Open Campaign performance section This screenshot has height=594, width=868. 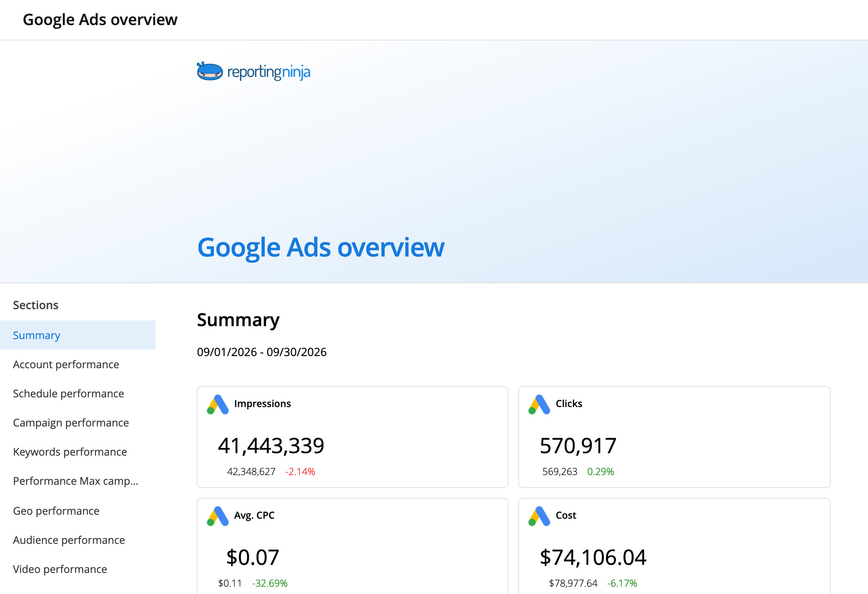[78, 422]
